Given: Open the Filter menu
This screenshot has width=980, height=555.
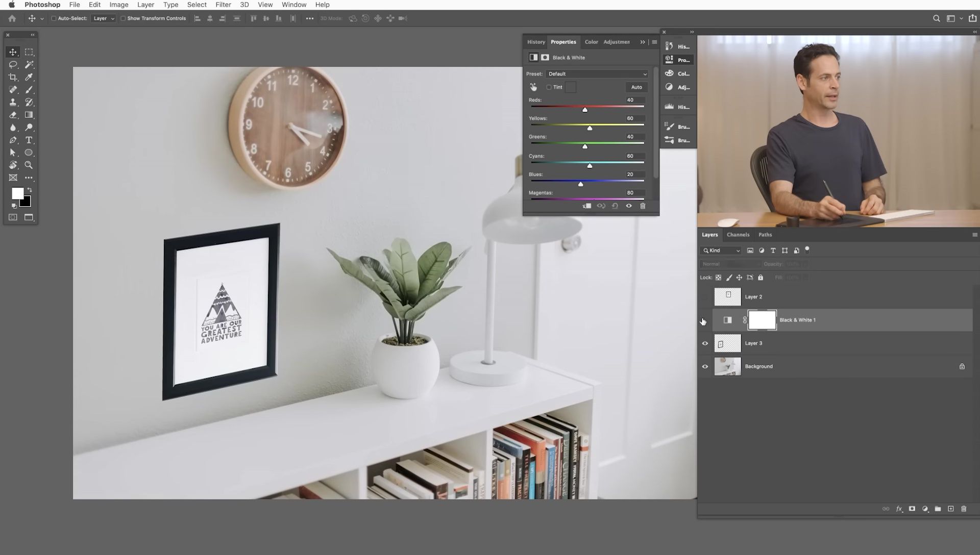Looking at the screenshot, I should [223, 5].
